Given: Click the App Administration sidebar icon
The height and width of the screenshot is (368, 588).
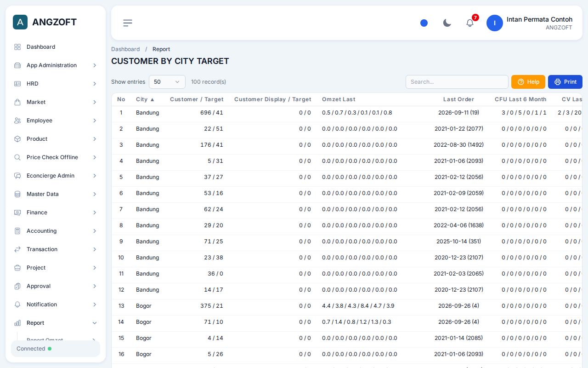Looking at the screenshot, I should (x=17, y=65).
